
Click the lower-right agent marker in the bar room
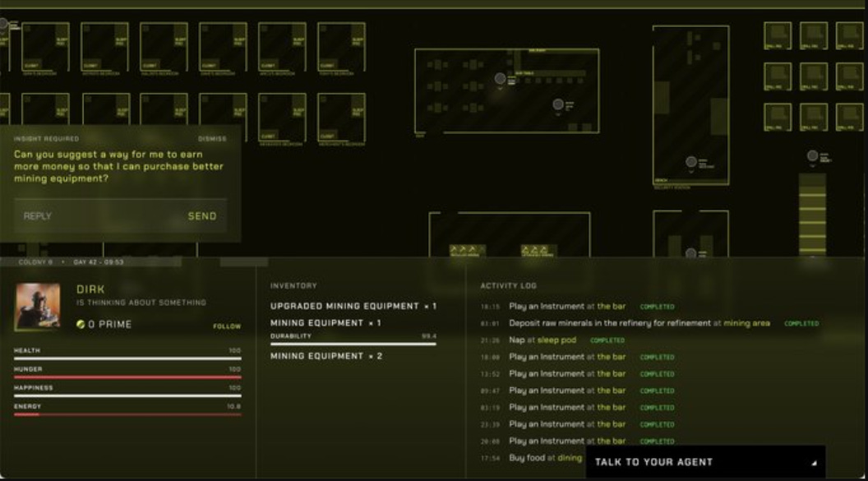[558, 104]
